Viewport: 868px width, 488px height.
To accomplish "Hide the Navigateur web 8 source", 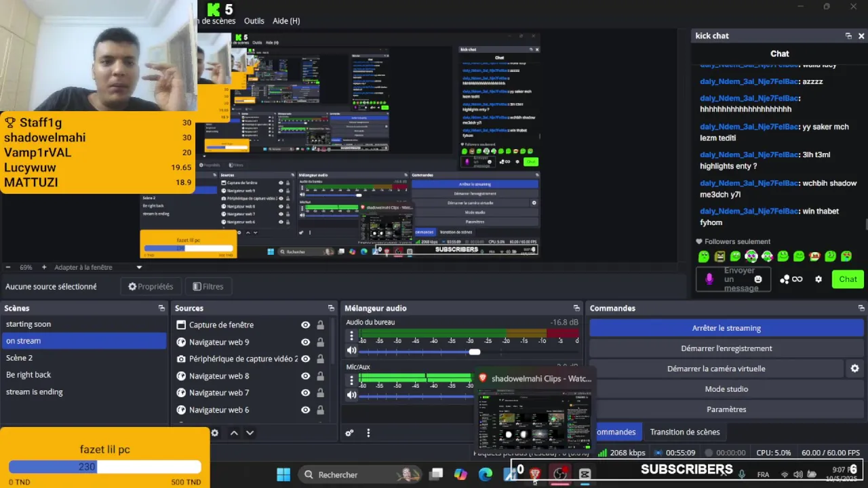I will tap(306, 376).
